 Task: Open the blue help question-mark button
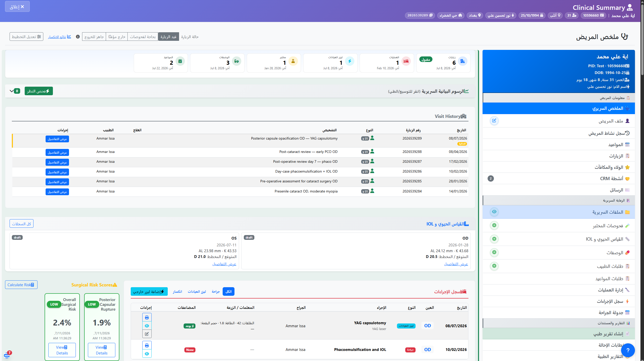628,350
